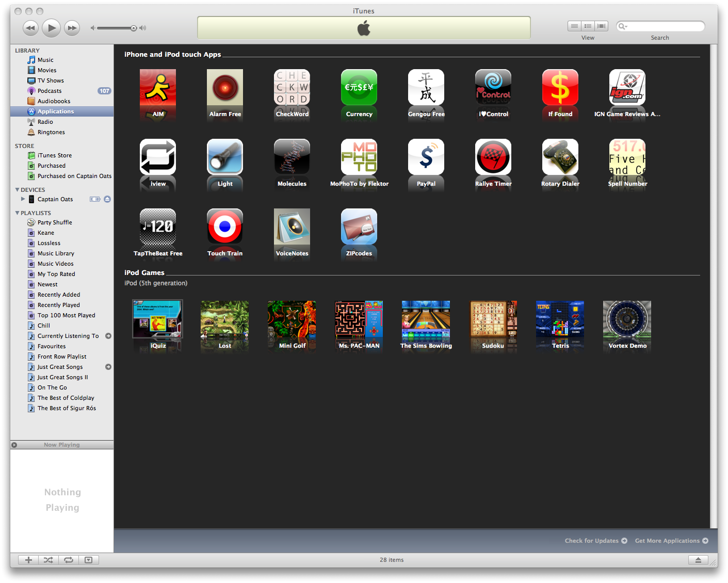Open the iview app icon
Screen dimensions: 728x583
coord(158,157)
